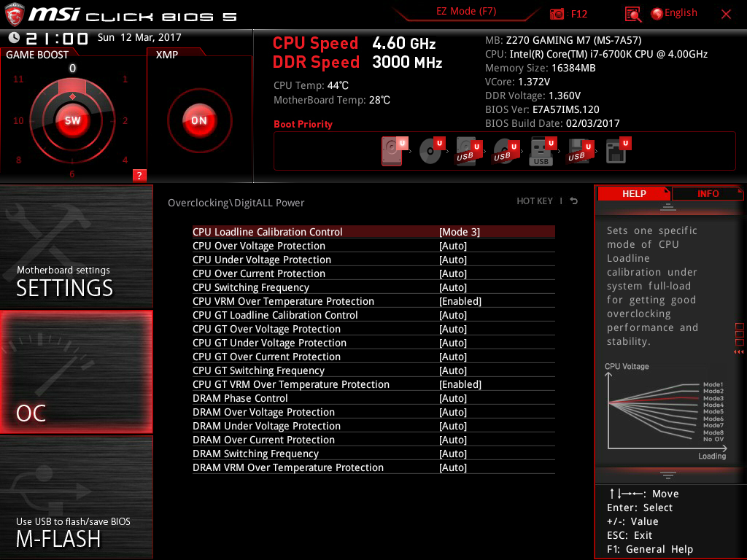The width and height of the screenshot is (747, 560).
Task: Select DRAM Switching Frequency row
Action: point(373,453)
